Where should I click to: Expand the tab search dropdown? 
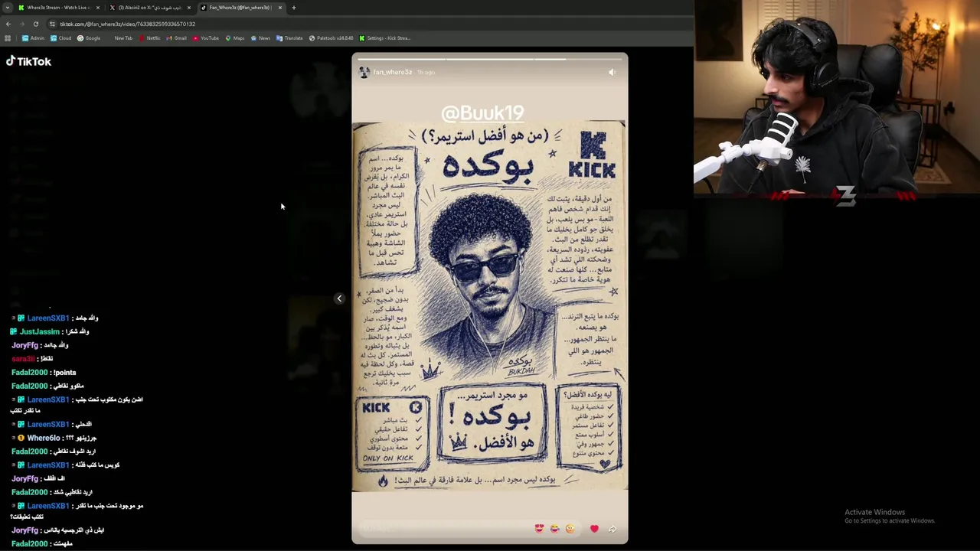click(x=7, y=8)
